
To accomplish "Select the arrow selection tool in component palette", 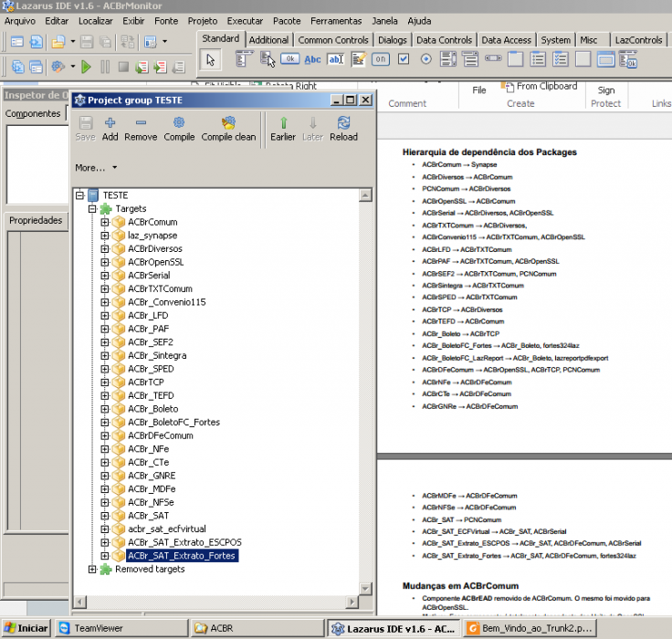I will point(210,59).
